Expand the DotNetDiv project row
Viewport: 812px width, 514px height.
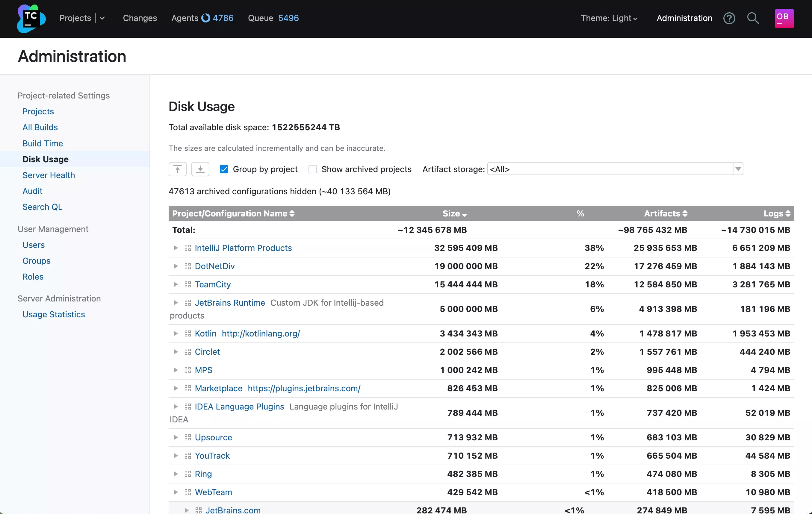(x=176, y=266)
